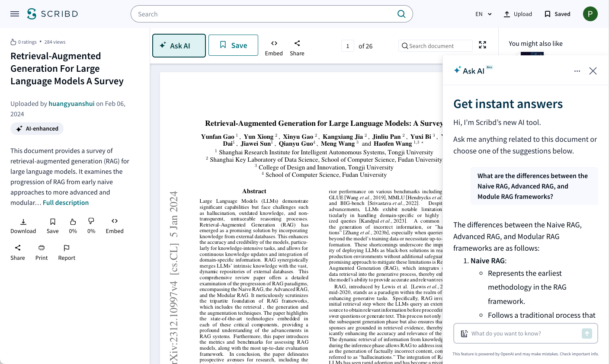Open the EN language dropdown
609x364 pixels.
tap(484, 14)
